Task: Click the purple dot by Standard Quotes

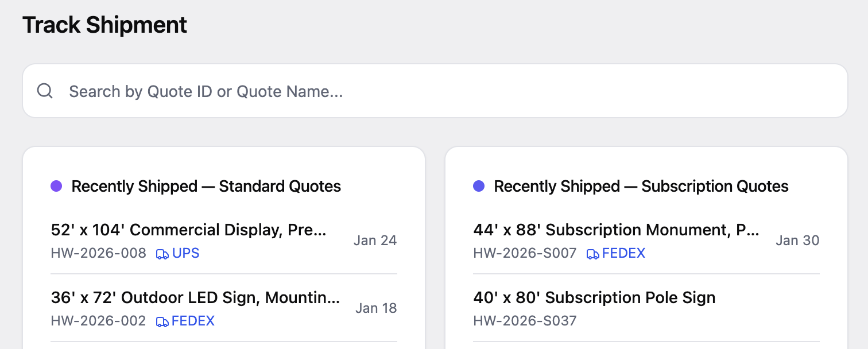Action: 56,186
